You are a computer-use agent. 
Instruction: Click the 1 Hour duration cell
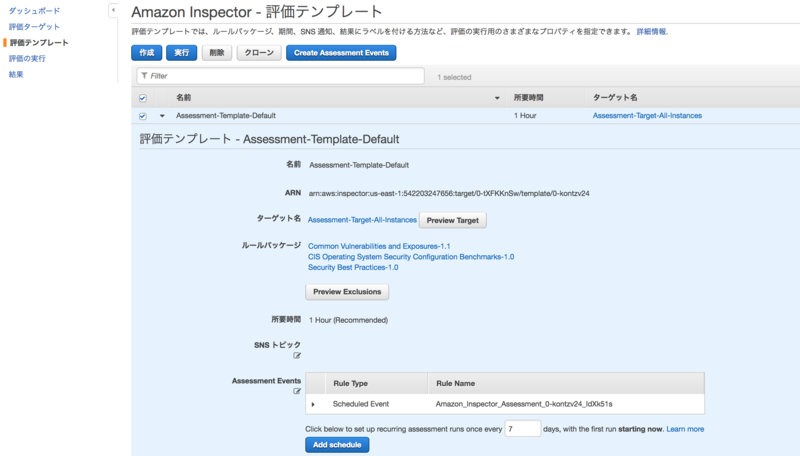[x=525, y=116]
